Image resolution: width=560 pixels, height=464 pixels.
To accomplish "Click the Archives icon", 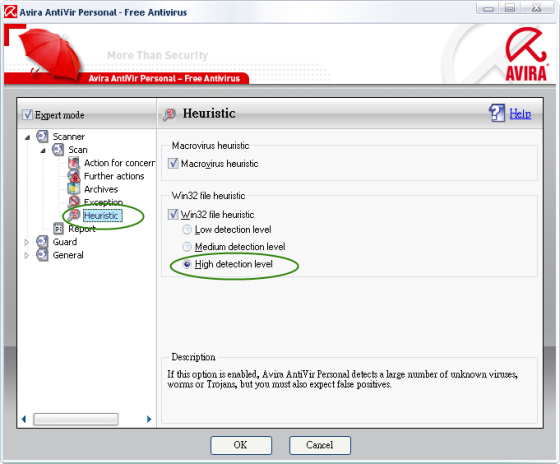I will pos(74,189).
